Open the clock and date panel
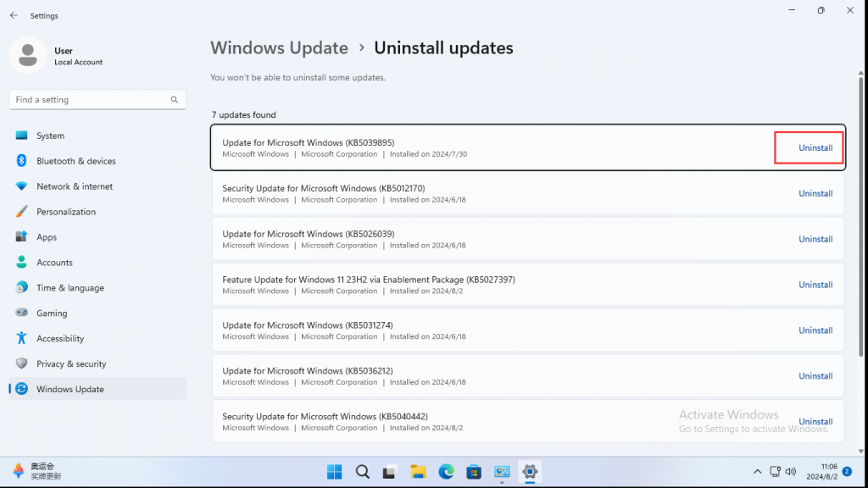 [821, 472]
